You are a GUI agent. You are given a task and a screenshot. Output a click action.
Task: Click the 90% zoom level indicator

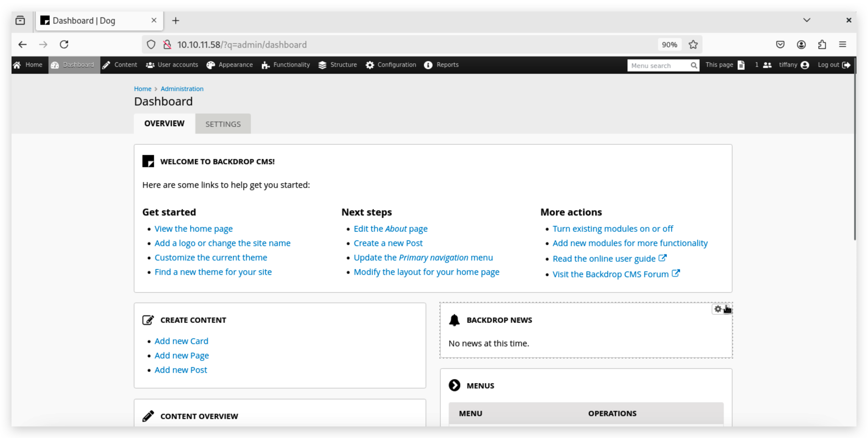pyautogui.click(x=669, y=44)
